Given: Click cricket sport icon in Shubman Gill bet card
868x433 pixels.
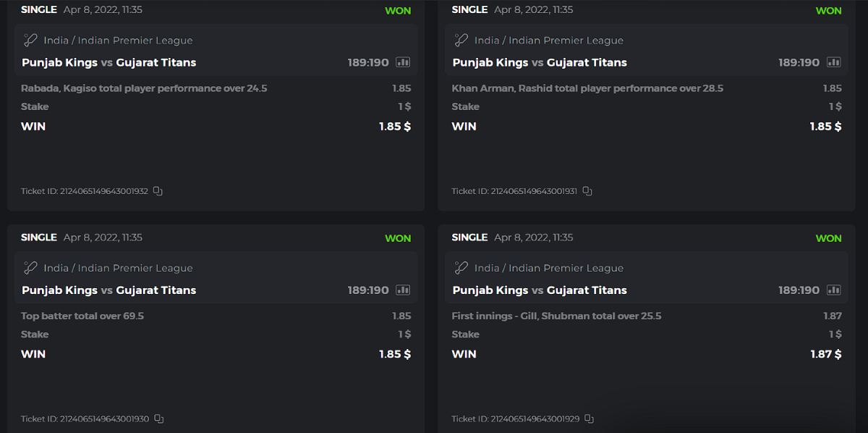Looking at the screenshot, I should (x=461, y=268).
